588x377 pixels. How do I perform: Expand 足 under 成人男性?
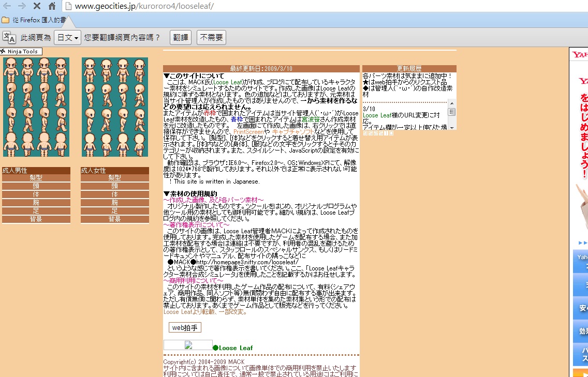pyautogui.click(x=36, y=210)
